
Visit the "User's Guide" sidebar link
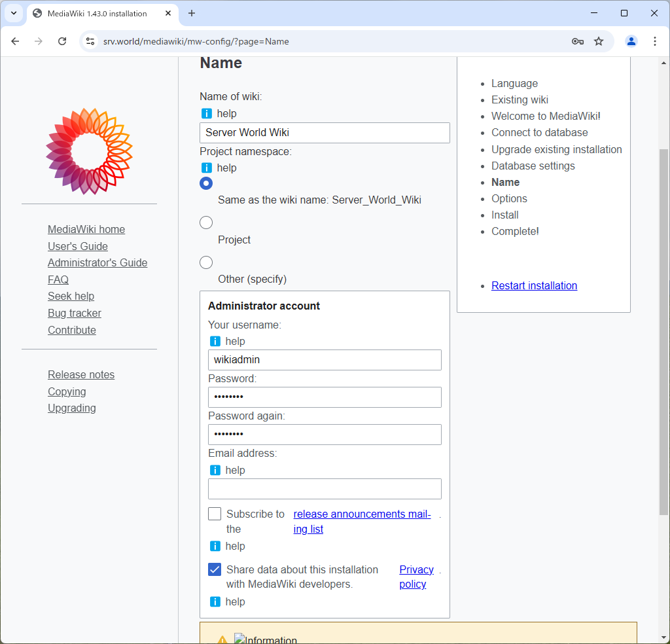77,246
